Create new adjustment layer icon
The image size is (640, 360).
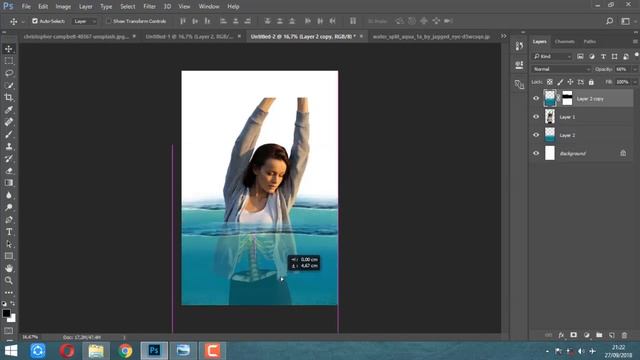587,335
